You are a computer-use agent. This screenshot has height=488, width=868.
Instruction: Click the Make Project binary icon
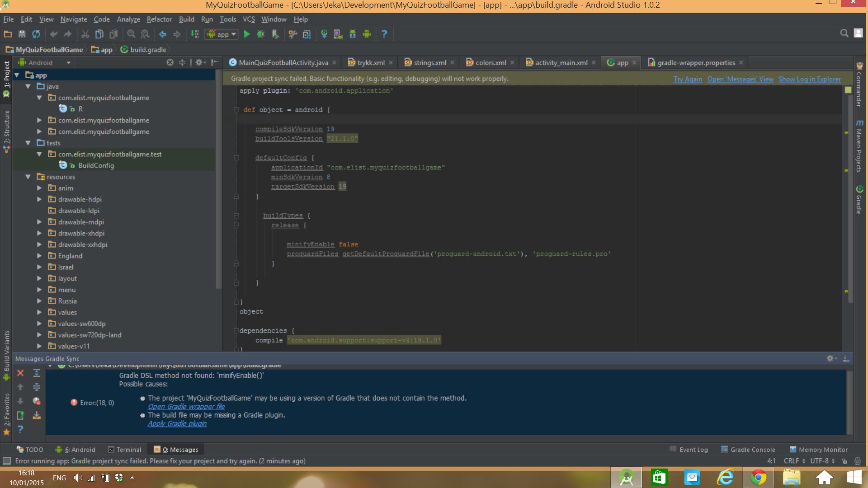[195, 34]
